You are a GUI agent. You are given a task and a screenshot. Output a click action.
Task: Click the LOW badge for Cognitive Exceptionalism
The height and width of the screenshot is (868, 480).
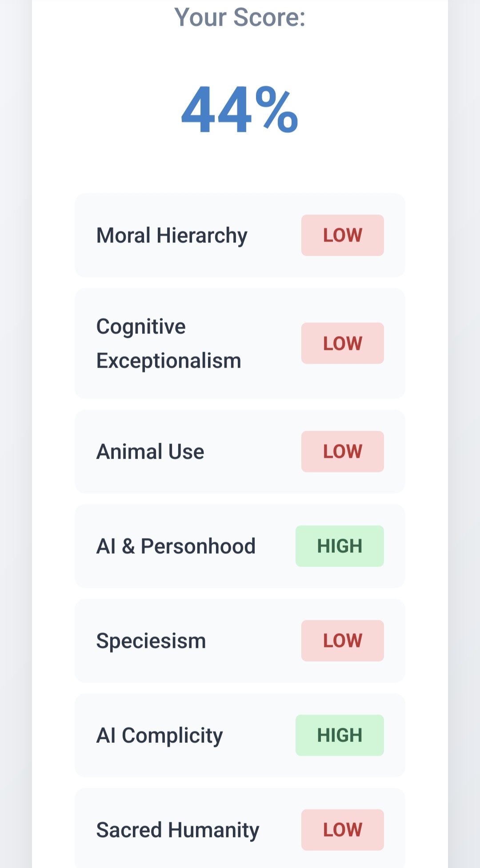(x=342, y=343)
